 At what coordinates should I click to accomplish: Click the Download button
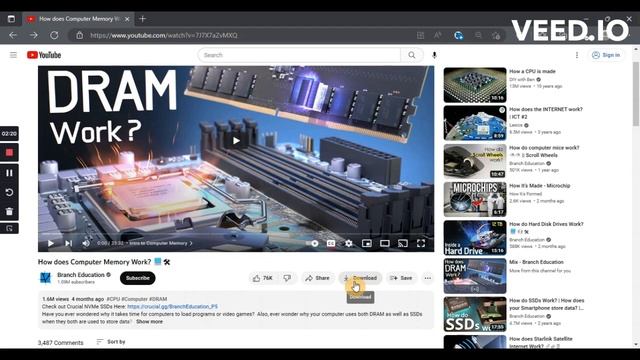(x=360, y=278)
